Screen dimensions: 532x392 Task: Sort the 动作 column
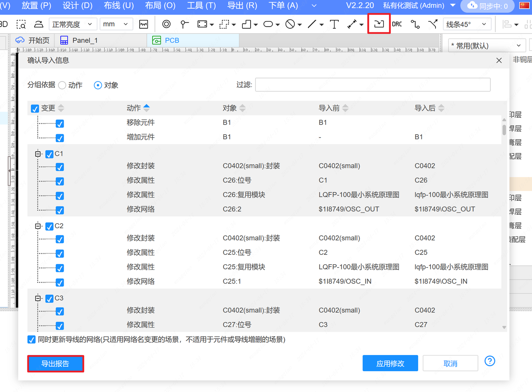click(146, 108)
